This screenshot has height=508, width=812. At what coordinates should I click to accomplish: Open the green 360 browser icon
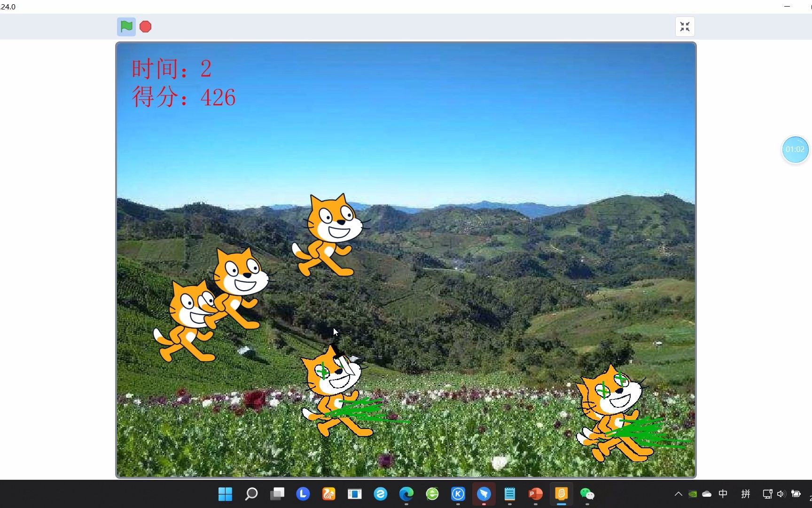[x=432, y=494]
